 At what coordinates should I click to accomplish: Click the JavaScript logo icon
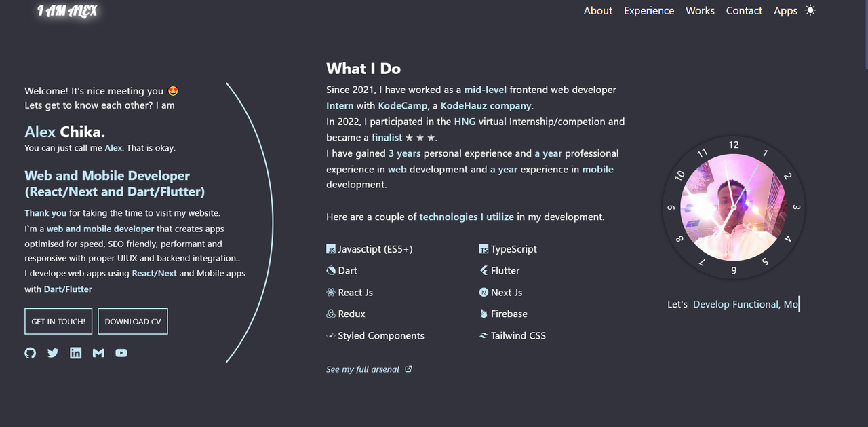331,249
